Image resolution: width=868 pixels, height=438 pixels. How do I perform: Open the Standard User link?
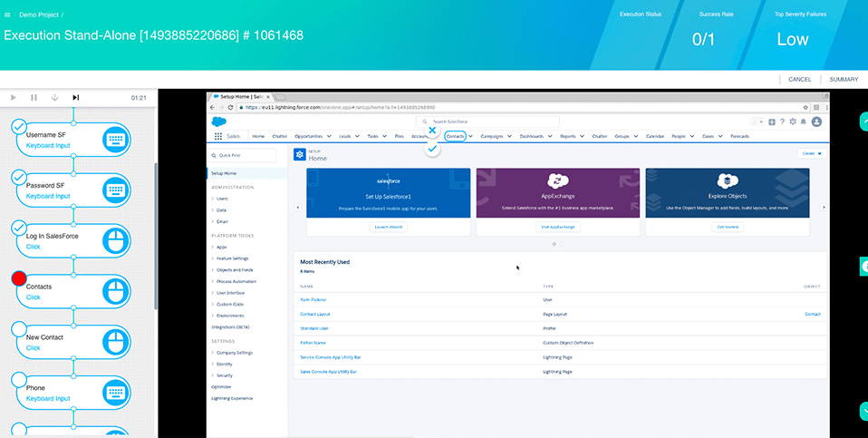313,328
